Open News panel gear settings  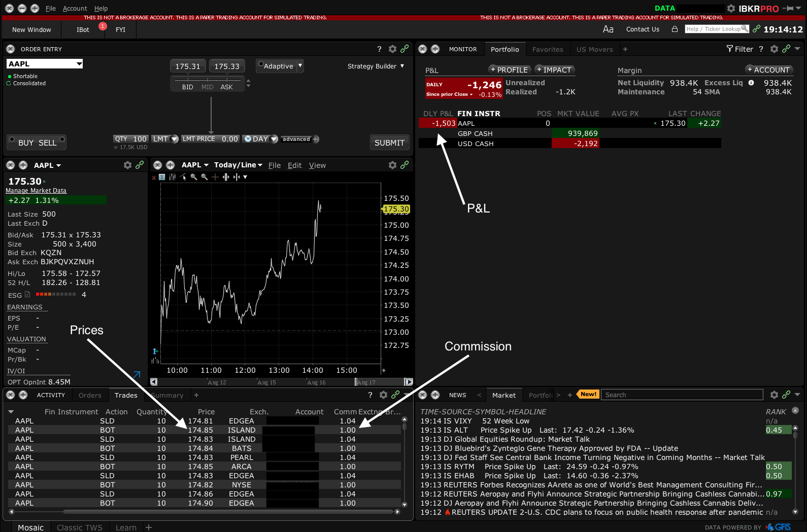pos(774,395)
